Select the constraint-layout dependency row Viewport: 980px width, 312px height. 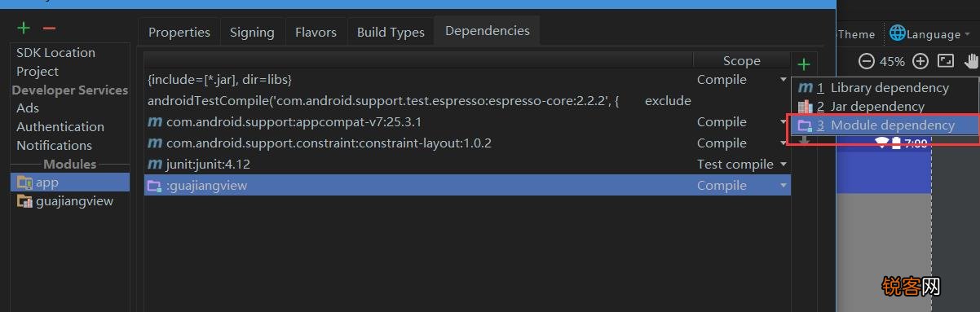point(467,143)
